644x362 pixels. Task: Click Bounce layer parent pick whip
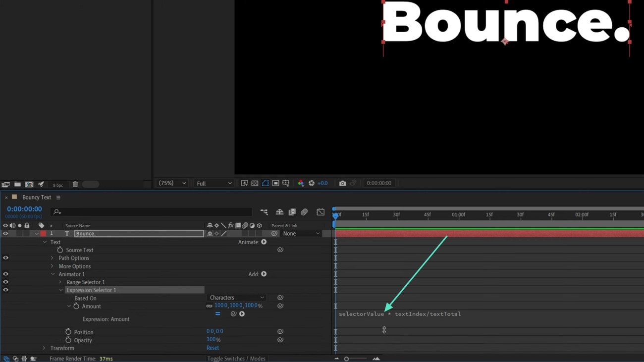click(x=274, y=234)
